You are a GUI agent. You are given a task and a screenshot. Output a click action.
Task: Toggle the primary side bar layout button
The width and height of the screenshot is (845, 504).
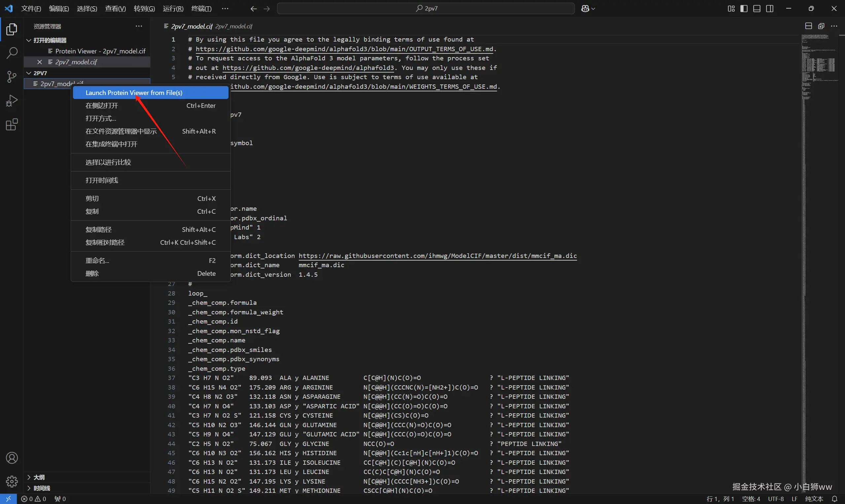[744, 9]
